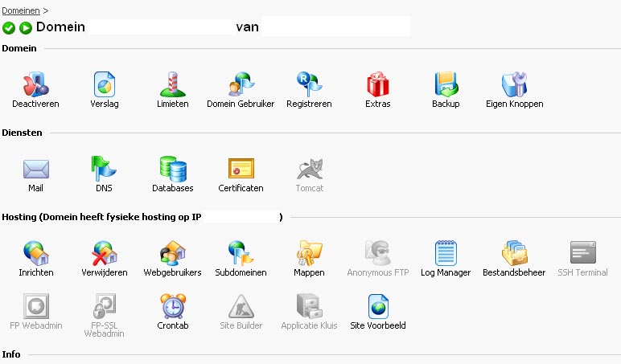621x364 pixels.
Task: Open DNS settings
Action: (x=104, y=169)
